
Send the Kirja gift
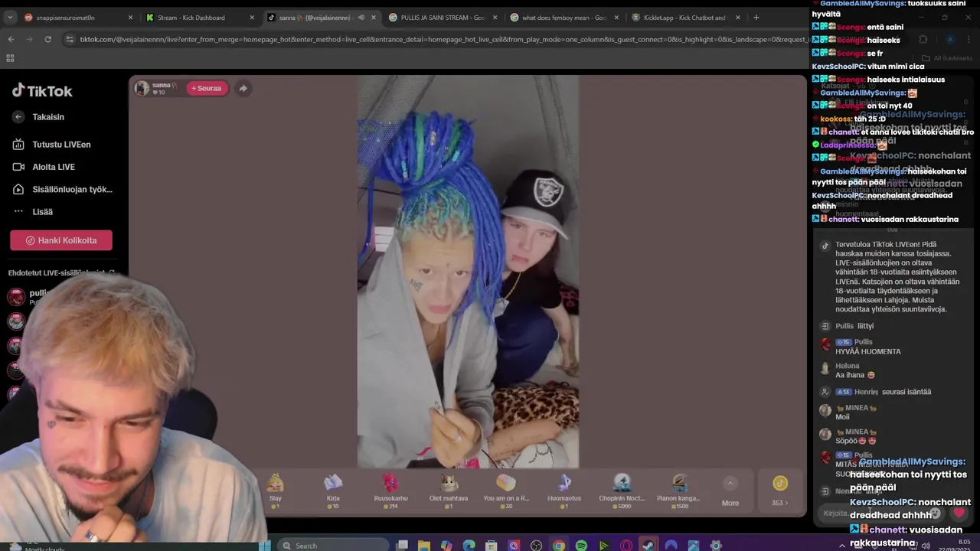point(333,490)
